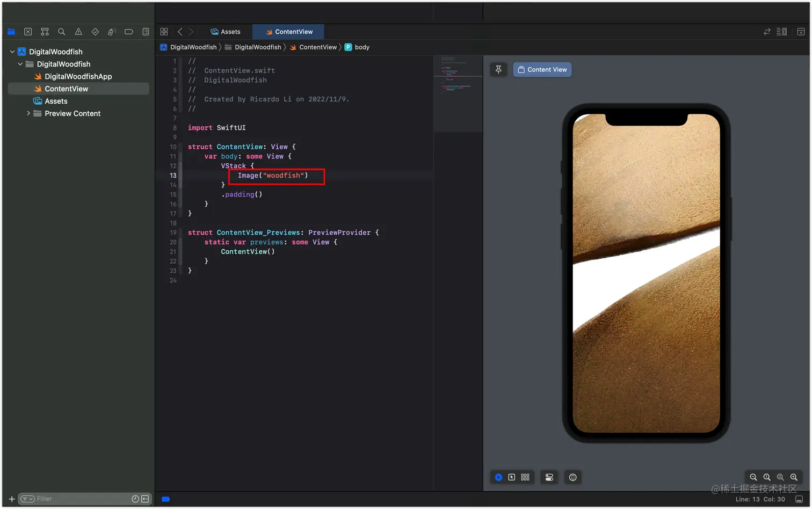Open the Report navigator
Screen dimensions: 812x509
[x=146, y=32]
